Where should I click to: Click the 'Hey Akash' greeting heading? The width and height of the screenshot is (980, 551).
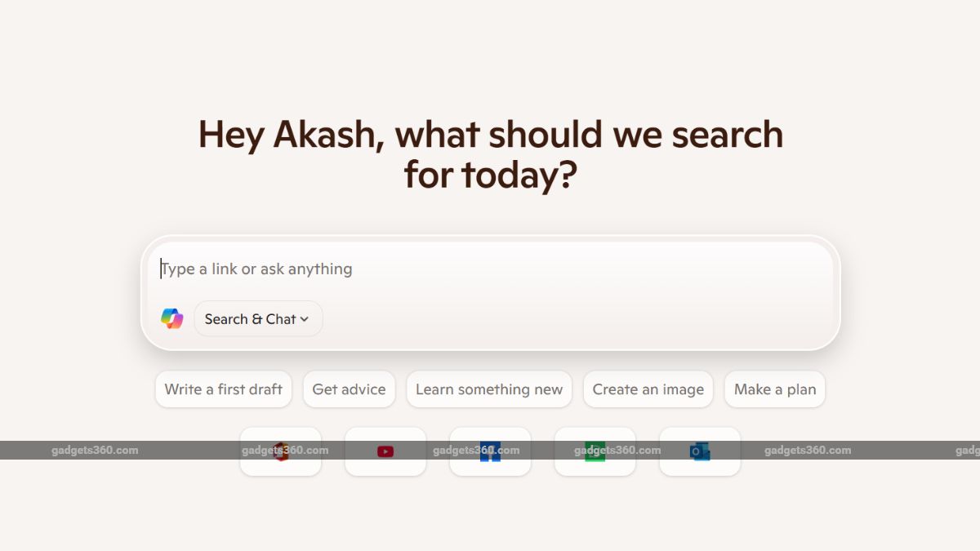pos(490,136)
